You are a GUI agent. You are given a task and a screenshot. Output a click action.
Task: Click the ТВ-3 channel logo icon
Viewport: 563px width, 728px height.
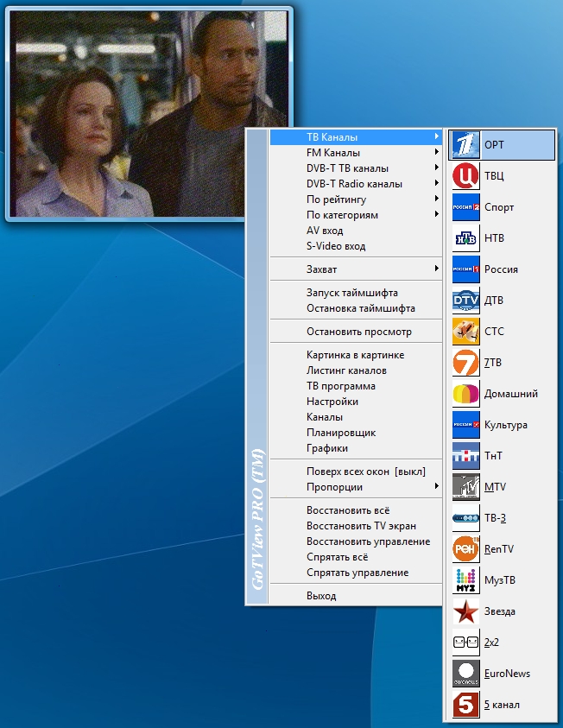click(x=466, y=518)
